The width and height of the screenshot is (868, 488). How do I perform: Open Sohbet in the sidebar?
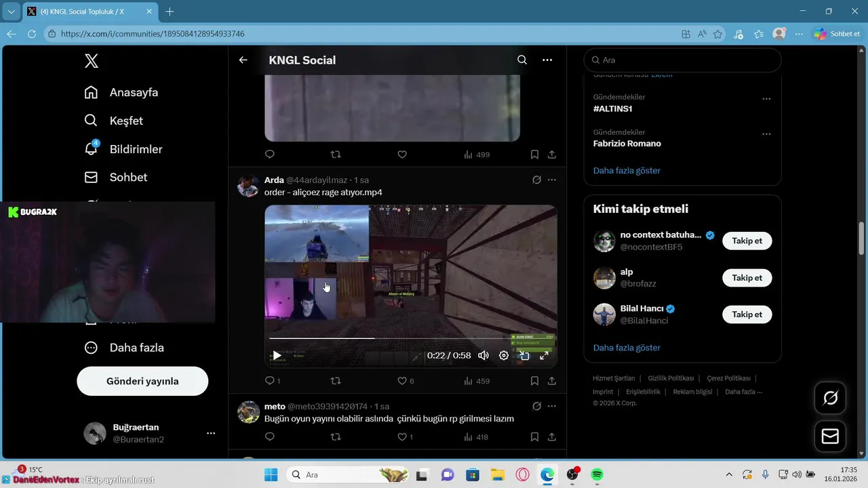coord(115,177)
